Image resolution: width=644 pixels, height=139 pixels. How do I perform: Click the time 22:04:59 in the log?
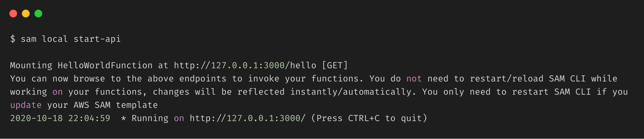click(89, 118)
